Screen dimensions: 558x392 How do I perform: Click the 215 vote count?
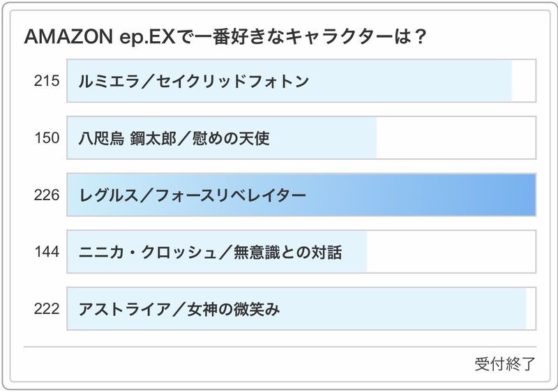pos(47,81)
